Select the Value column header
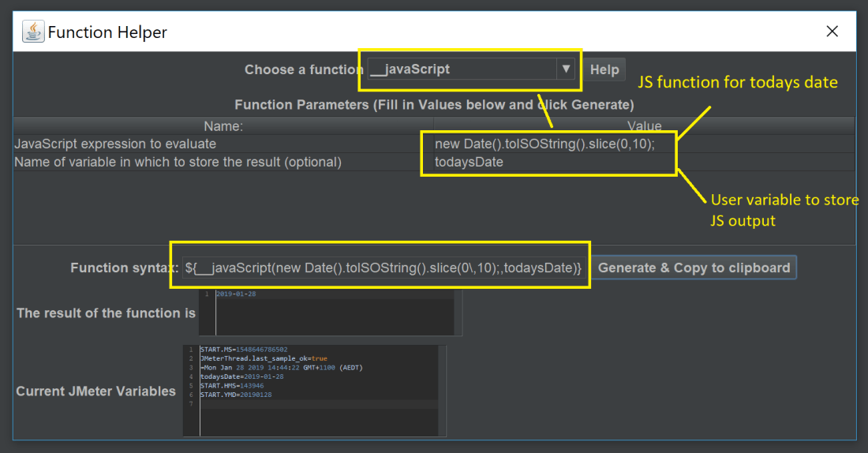This screenshot has height=453, width=868. [x=644, y=125]
